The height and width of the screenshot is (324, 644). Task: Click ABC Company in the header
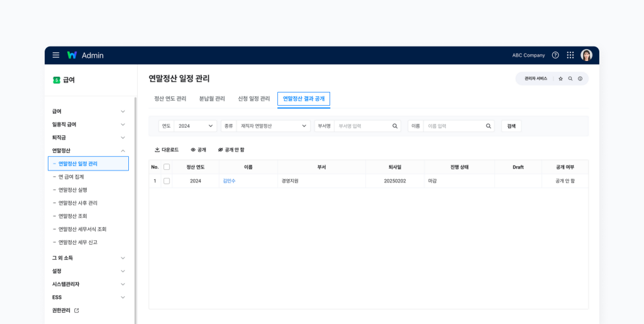tap(528, 55)
